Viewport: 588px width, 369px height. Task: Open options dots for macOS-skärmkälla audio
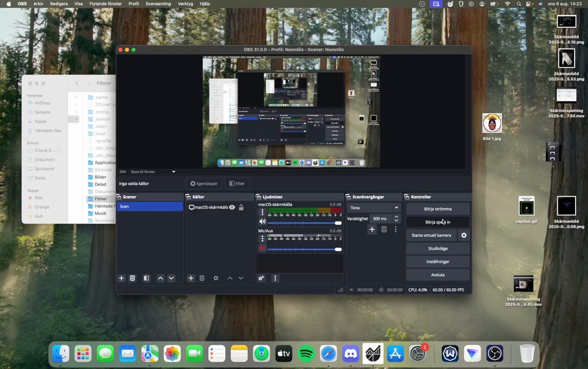tap(262, 212)
